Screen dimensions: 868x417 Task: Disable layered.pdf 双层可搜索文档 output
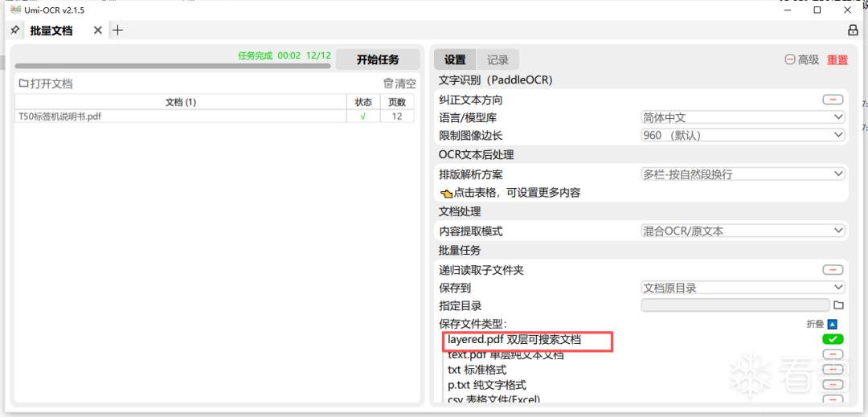click(833, 339)
